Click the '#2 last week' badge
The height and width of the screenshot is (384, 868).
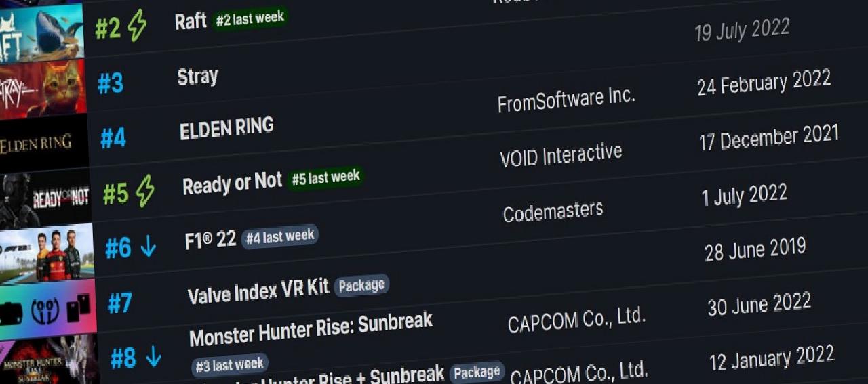pyautogui.click(x=250, y=19)
